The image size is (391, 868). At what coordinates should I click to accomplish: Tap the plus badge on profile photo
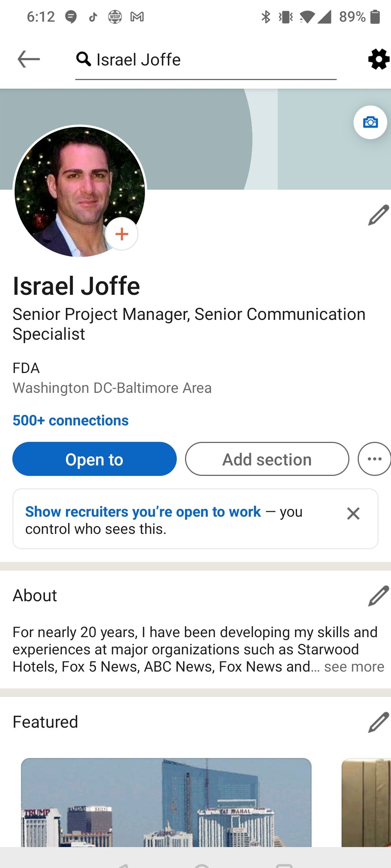point(122,234)
